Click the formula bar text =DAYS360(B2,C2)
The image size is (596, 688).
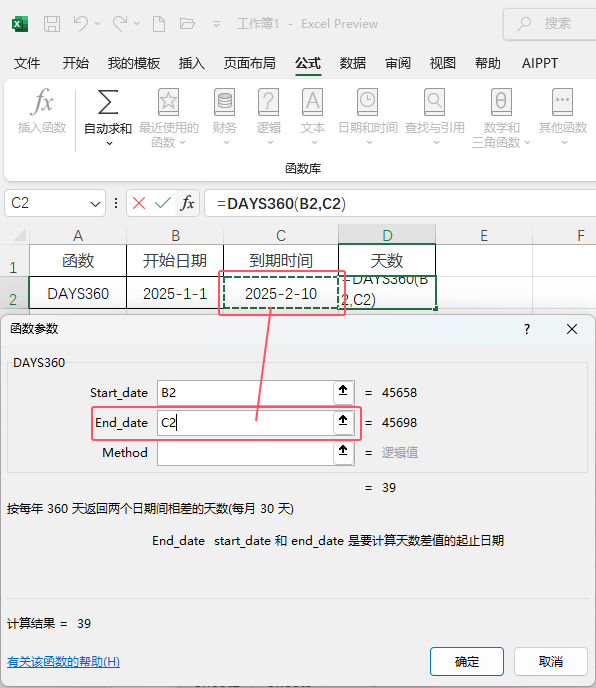281,204
